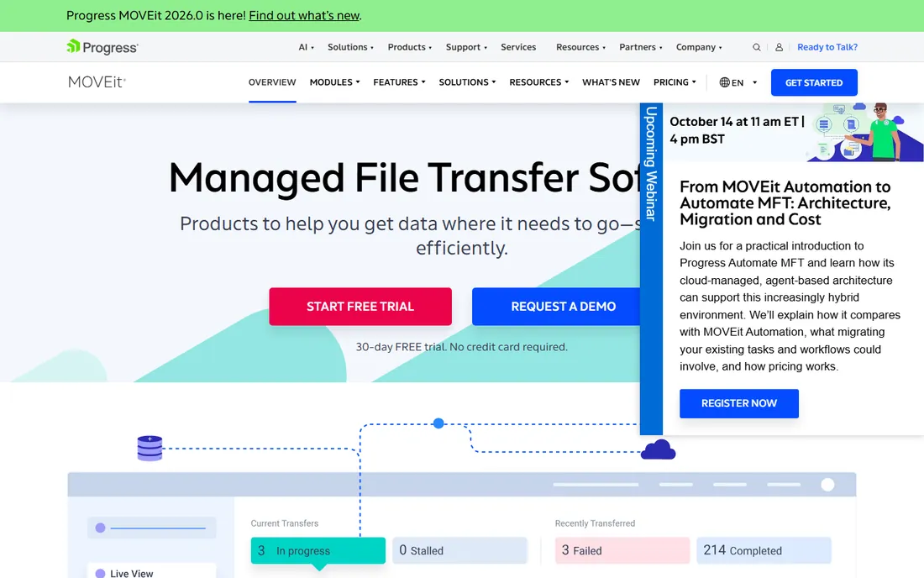This screenshot has height=578, width=924.
Task: Open the Services menu item
Action: coord(518,47)
